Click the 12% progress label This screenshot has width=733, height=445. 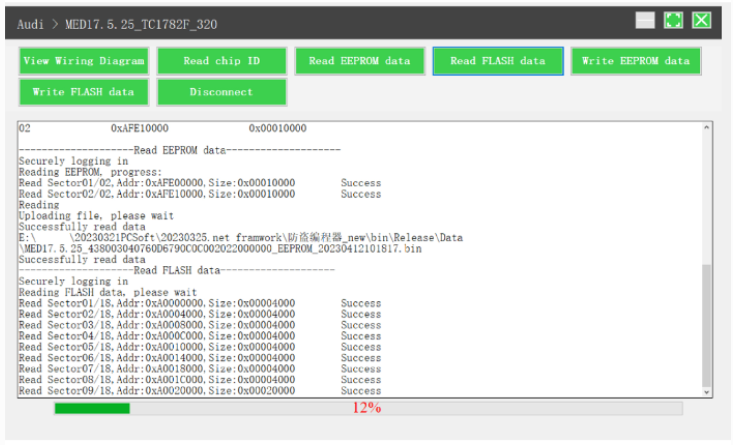coord(366,408)
